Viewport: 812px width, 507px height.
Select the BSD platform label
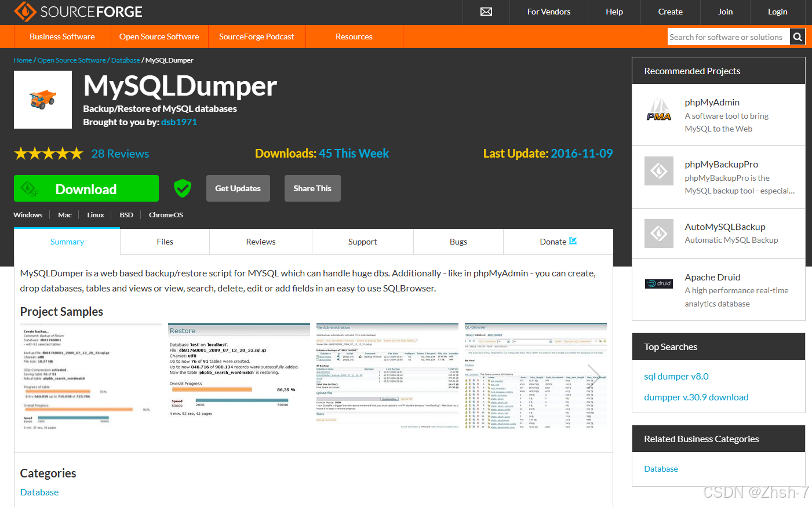coord(126,215)
